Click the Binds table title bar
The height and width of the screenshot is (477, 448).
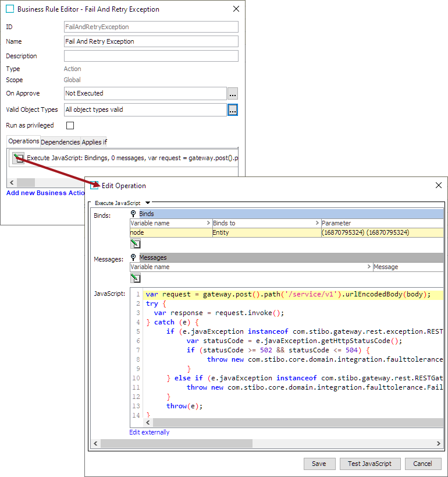(291, 214)
